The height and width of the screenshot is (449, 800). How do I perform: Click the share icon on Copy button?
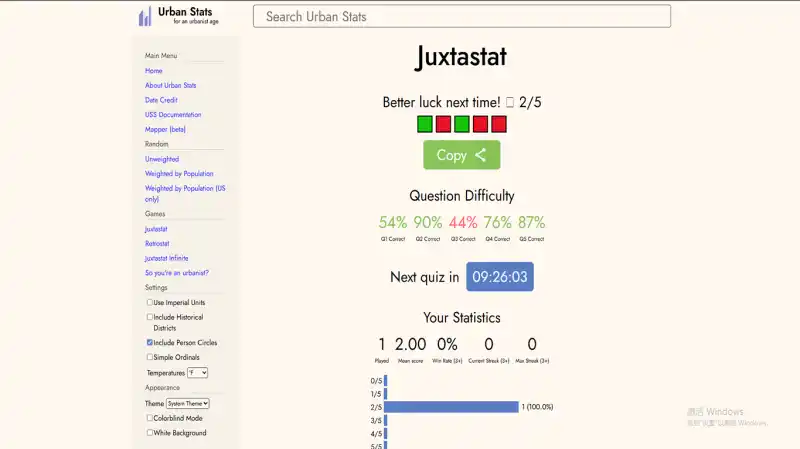click(x=480, y=155)
